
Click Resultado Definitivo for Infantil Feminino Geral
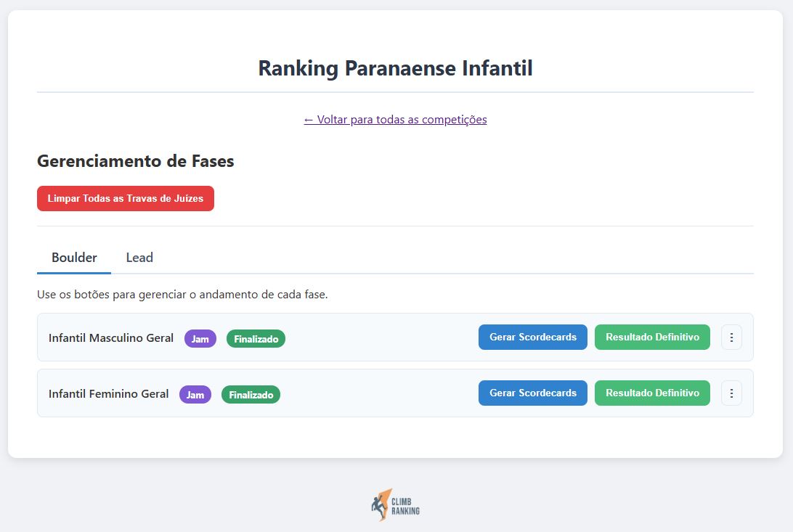click(651, 393)
